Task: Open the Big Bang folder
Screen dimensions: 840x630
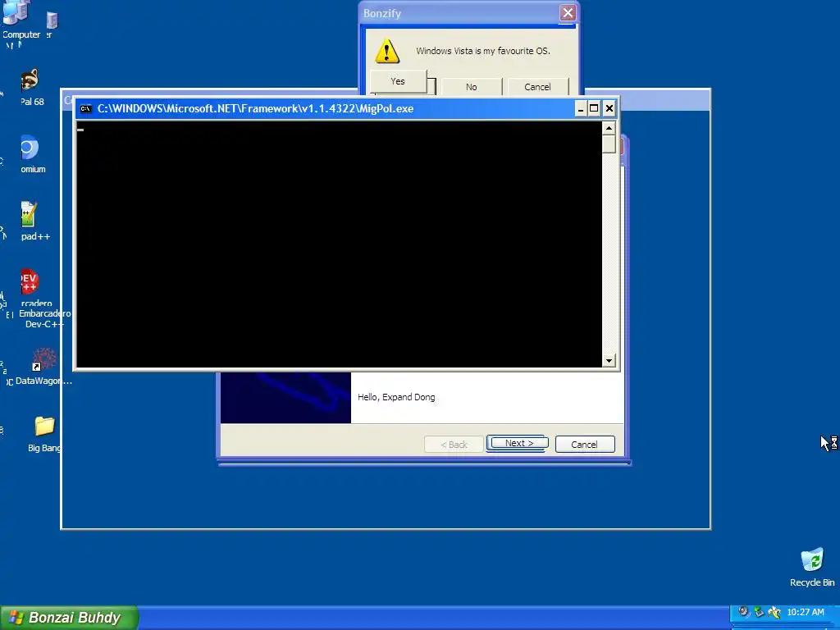Action: [44, 434]
